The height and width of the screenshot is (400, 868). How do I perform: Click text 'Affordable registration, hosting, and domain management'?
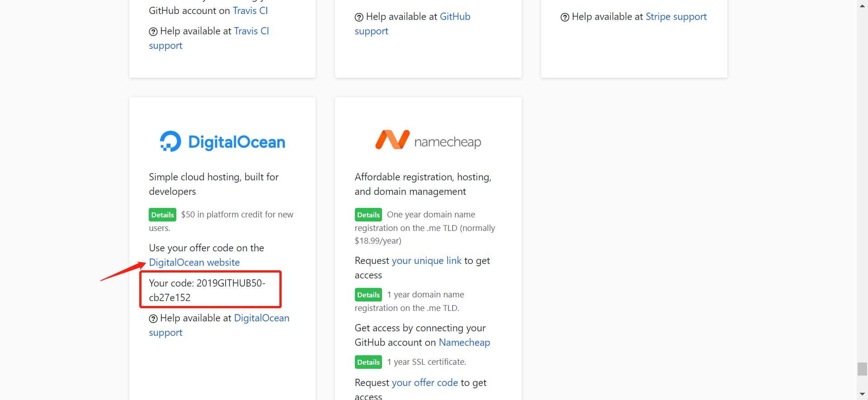point(423,184)
